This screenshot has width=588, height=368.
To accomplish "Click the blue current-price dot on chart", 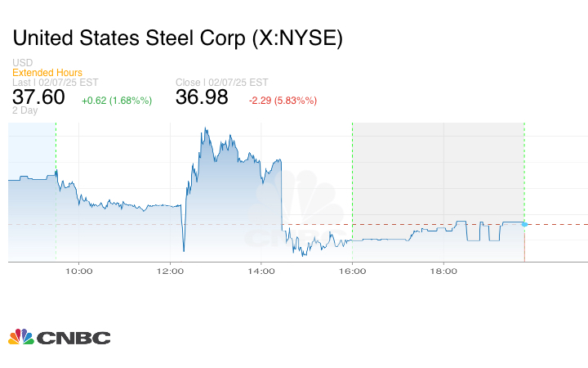I will click(524, 223).
